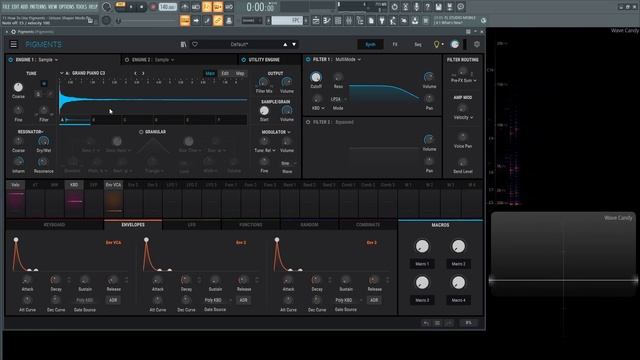Screen dimensions: 640x360
Task: Open the Keyboard modulation tab
Action: tap(54, 225)
